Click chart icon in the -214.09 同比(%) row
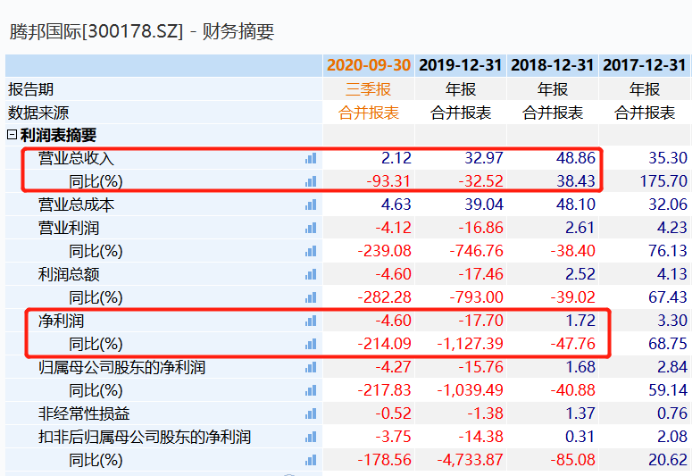This screenshot has height=476, width=693. click(311, 344)
